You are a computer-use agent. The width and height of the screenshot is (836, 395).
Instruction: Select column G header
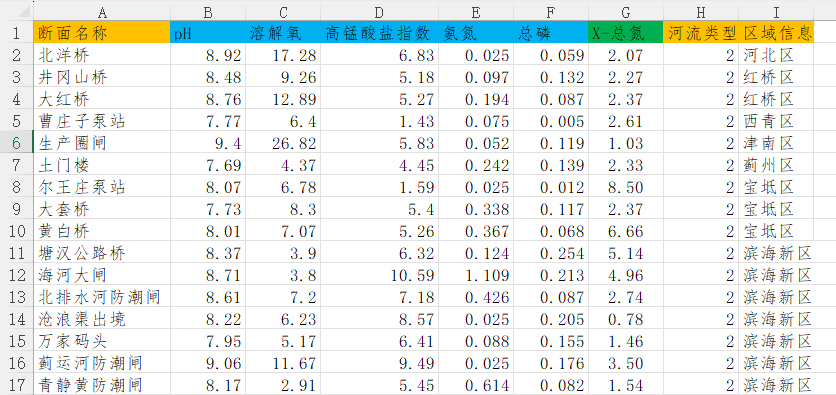tap(626, 11)
